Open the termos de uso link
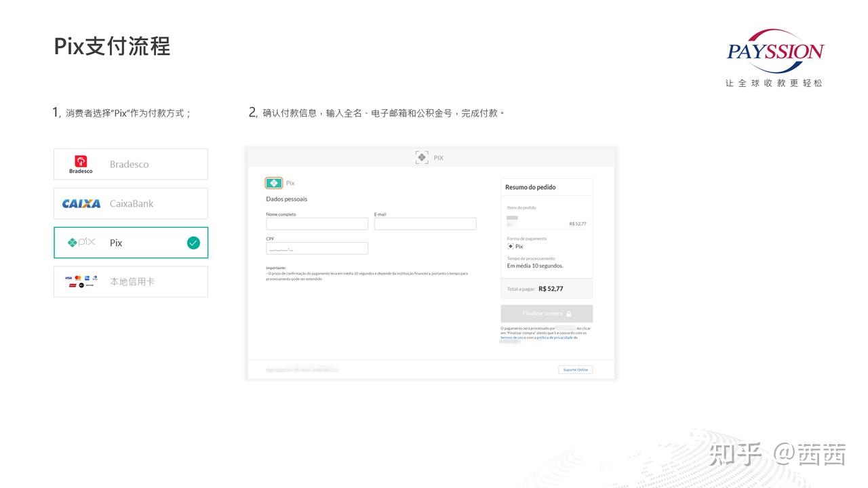The width and height of the screenshot is (868, 488). pos(512,338)
